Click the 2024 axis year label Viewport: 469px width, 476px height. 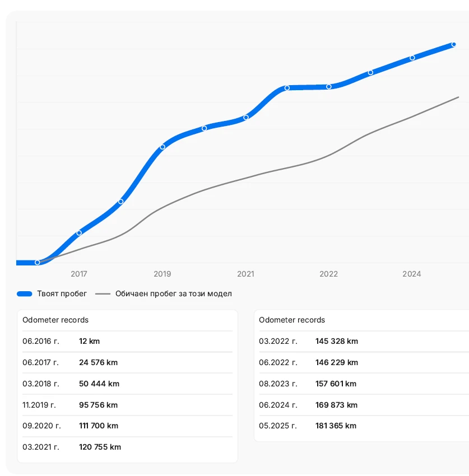[x=412, y=274]
